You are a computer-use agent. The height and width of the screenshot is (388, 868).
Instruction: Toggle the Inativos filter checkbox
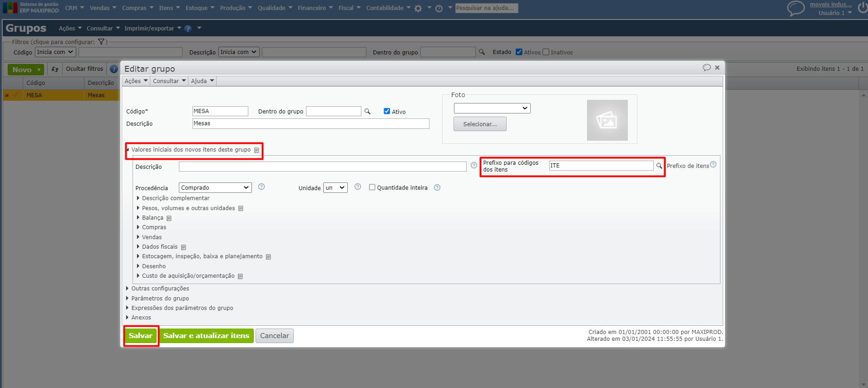tap(546, 52)
